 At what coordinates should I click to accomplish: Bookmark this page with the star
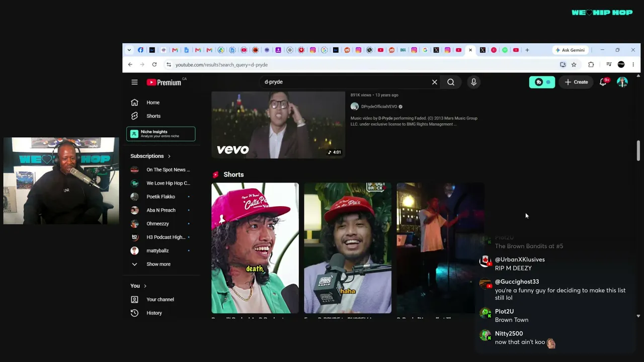tap(574, 64)
